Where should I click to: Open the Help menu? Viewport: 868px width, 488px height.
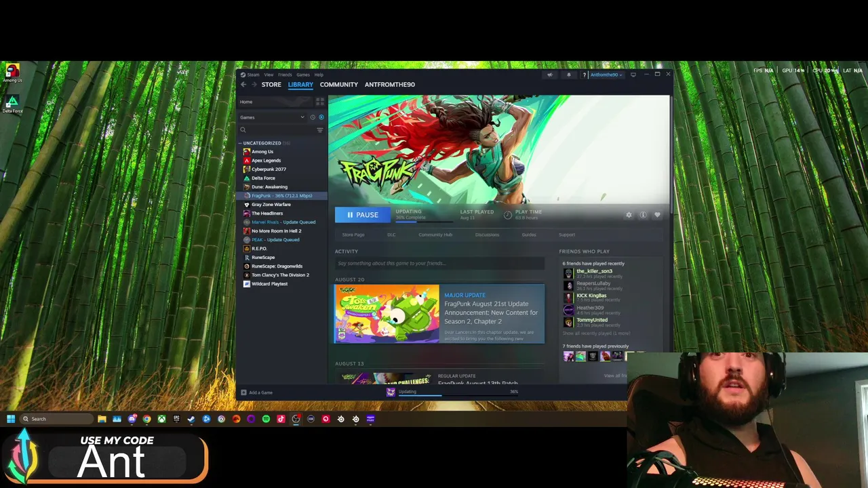coord(319,75)
